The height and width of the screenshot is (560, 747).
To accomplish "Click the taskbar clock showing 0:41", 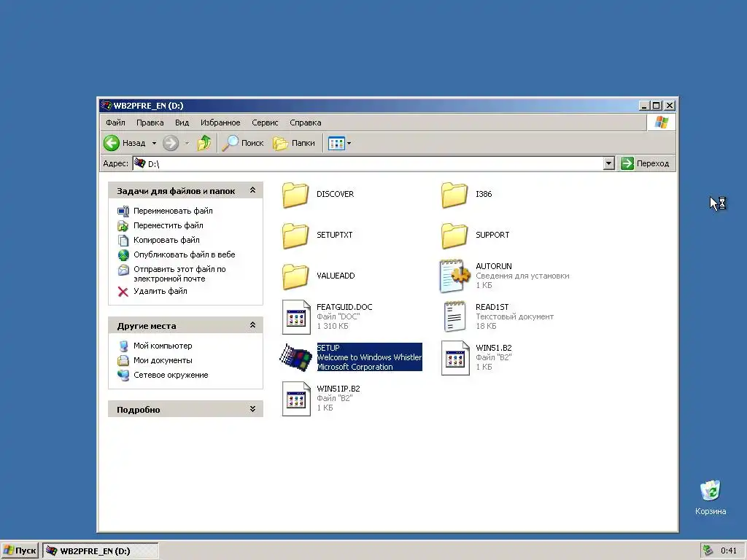I will (729, 551).
